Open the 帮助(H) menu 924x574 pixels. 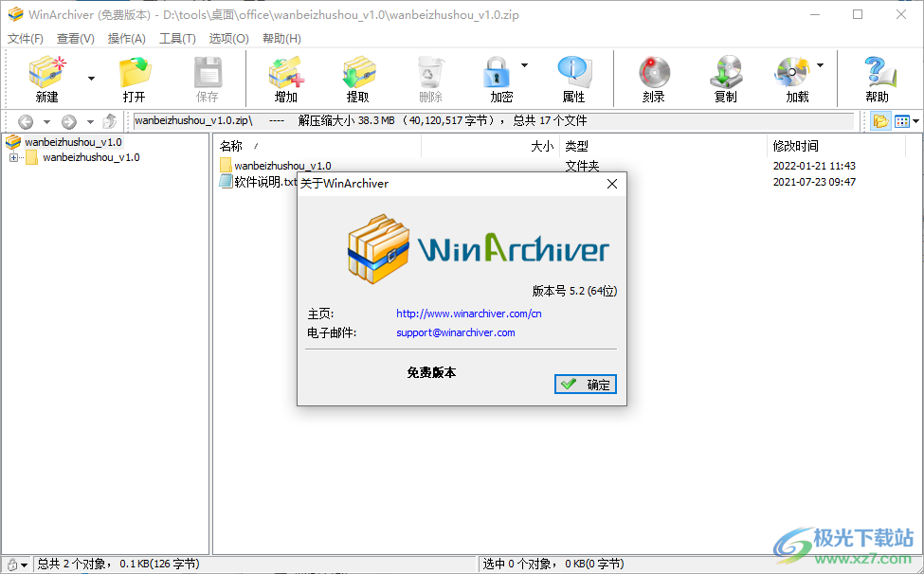click(x=281, y=38)
